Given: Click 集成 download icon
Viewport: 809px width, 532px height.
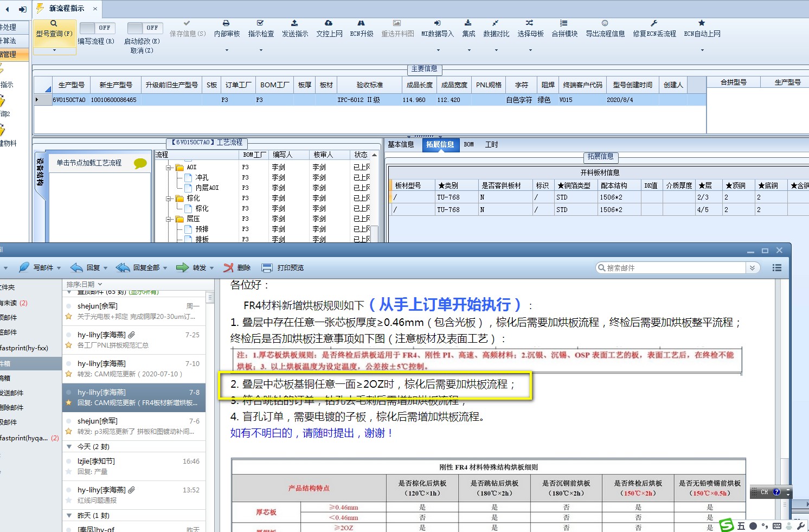Looking at the screenshot, I should click(x=468, y=23).
